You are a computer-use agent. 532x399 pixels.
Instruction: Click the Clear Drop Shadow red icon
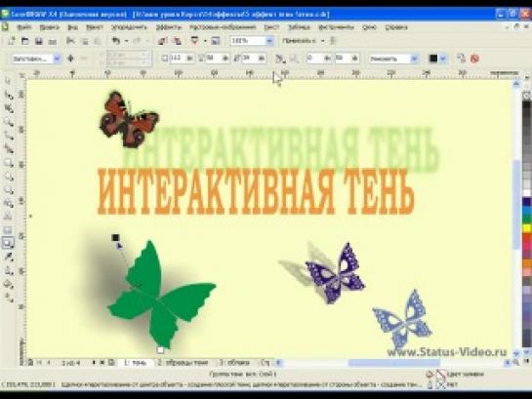click(474, 59)
